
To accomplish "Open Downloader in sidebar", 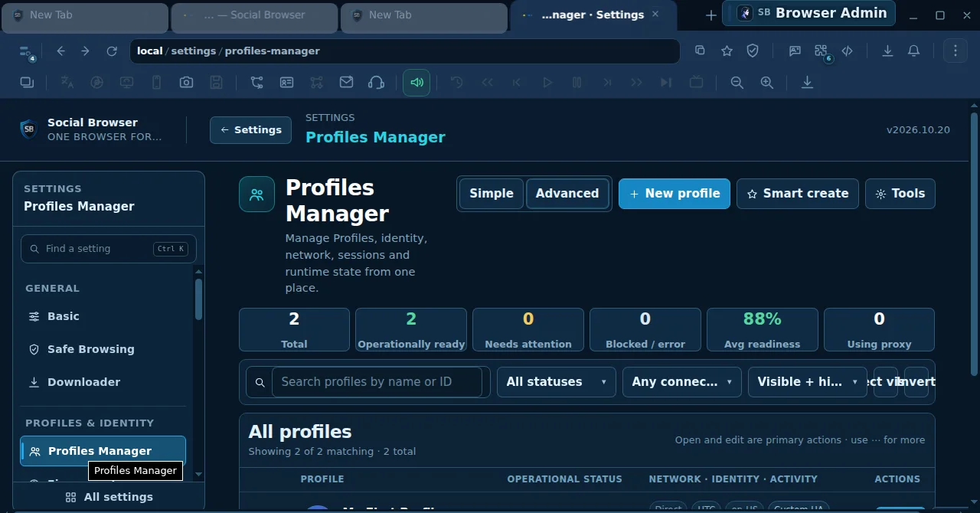I will click(x=103, y=382).
